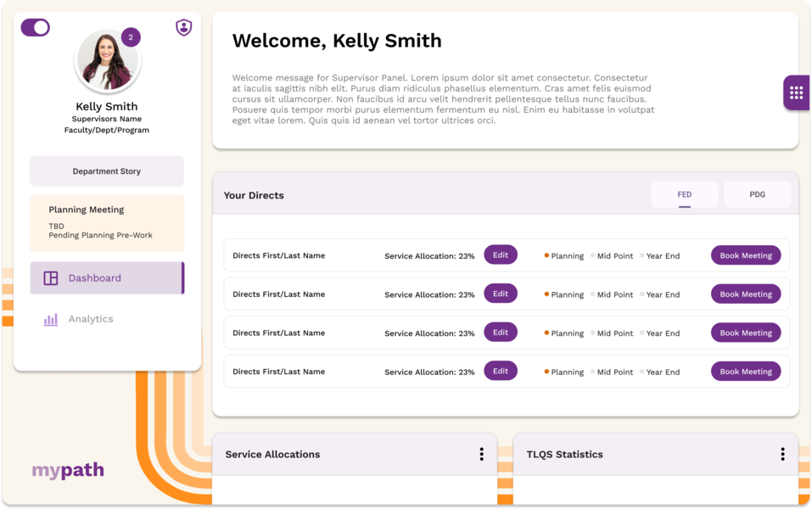Click the notification badge showing 2
Screen dimensions: 812x509
tap(131, 37)
